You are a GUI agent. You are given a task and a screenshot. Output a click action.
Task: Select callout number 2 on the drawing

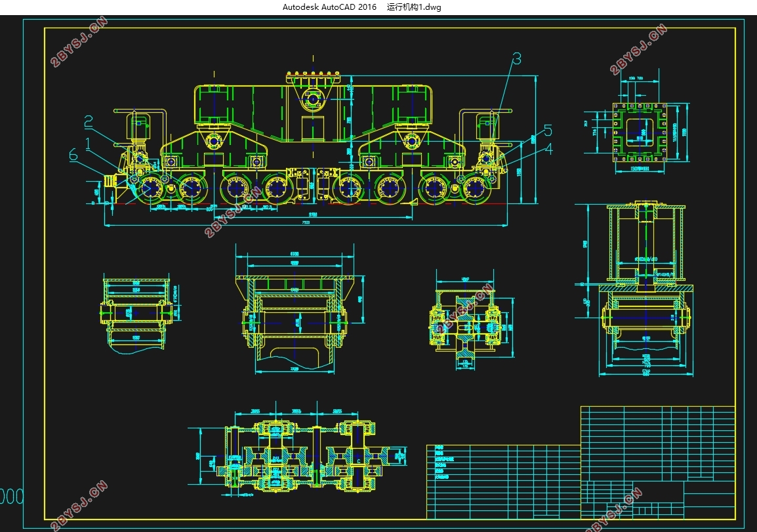(x=89, y=121)
